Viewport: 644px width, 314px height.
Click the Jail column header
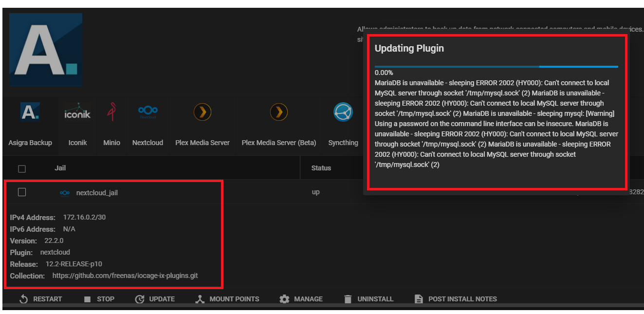tap(60, 168)
